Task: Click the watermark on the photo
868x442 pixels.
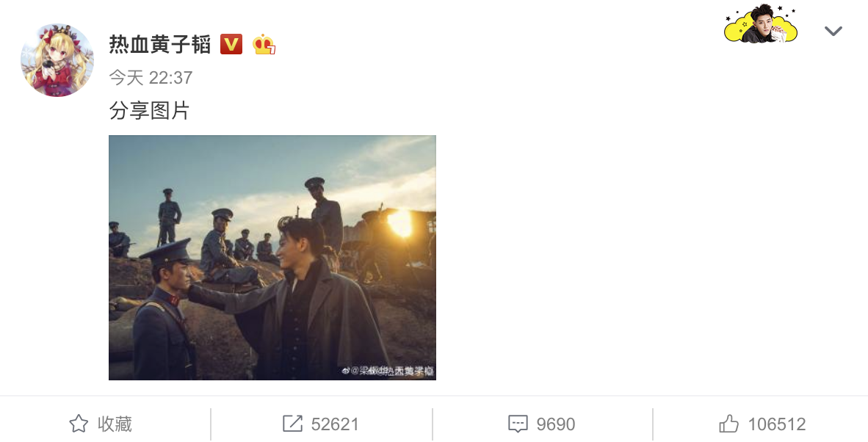Action: point(388,371)
